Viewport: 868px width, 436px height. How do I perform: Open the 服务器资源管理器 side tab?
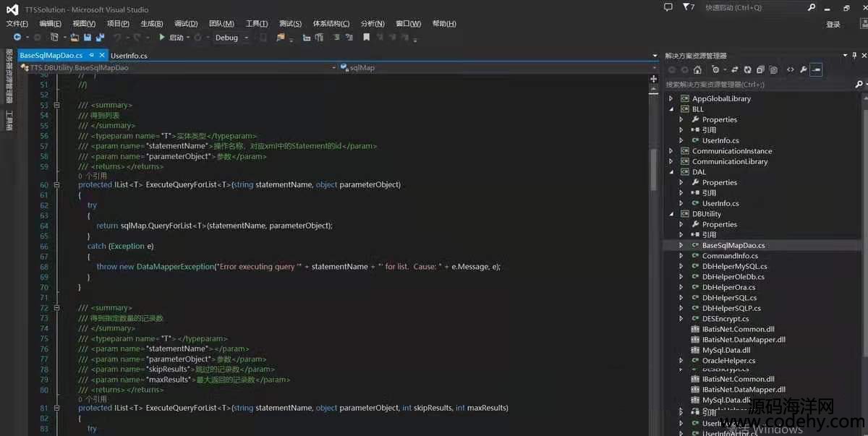(x=9, y=76)
